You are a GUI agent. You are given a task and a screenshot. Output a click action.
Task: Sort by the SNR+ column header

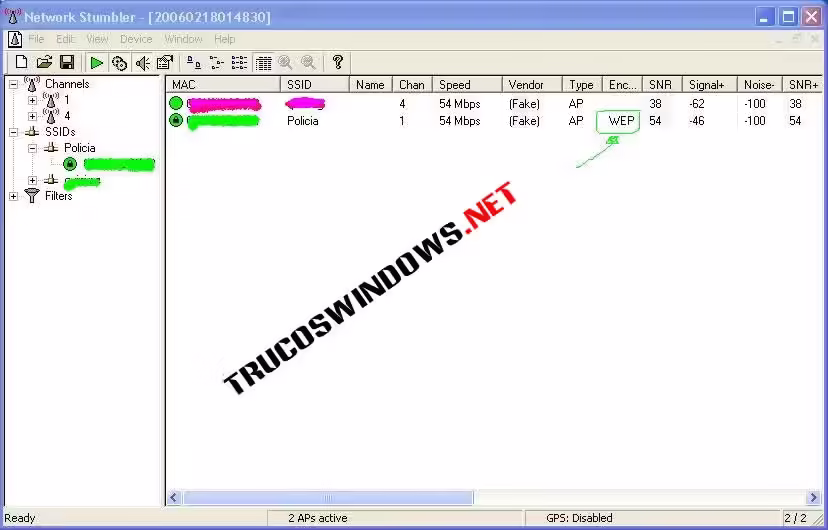(x=803, y=84)
